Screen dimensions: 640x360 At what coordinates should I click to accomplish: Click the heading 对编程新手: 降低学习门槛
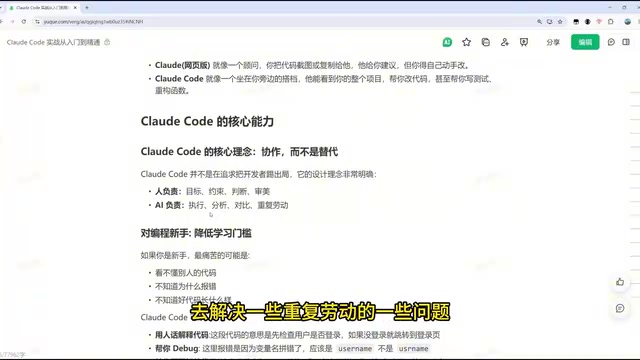[196, 233]
